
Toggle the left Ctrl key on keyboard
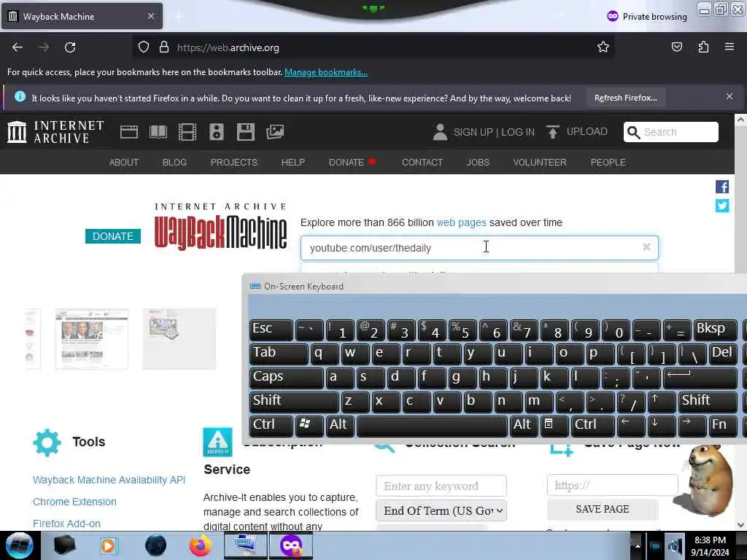click(271, 426)
